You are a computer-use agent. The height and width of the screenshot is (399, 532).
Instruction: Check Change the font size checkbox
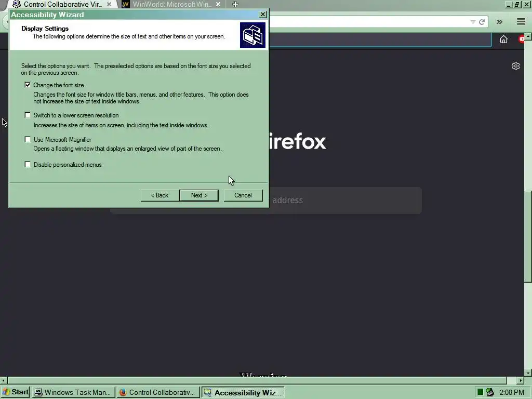28,85
